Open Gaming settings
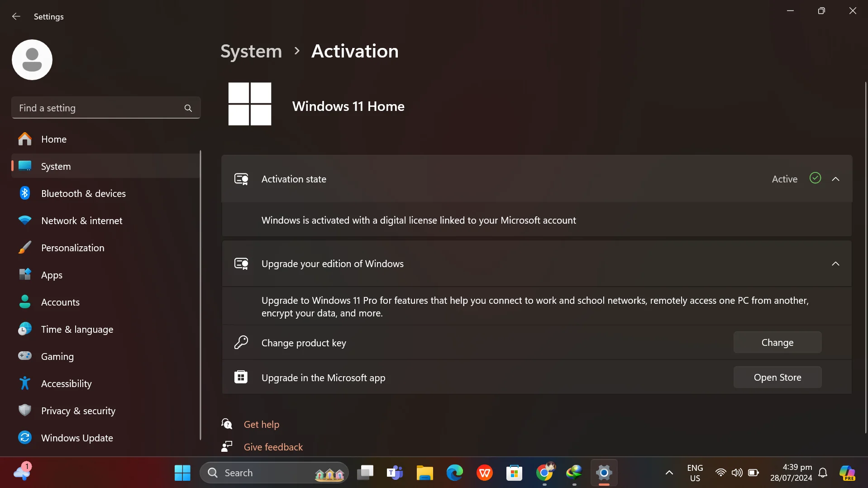The width and height of the screenshot is (868, 488). tap(106, 356)
